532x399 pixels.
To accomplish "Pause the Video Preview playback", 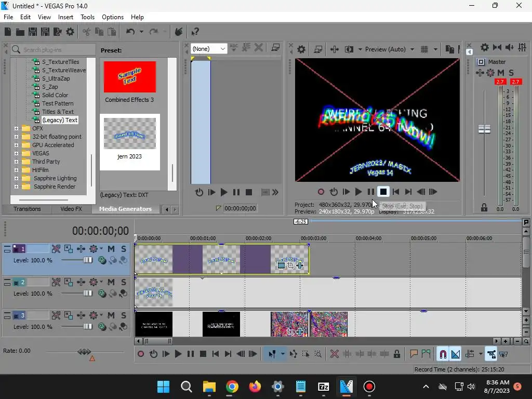I will point(371,192).
